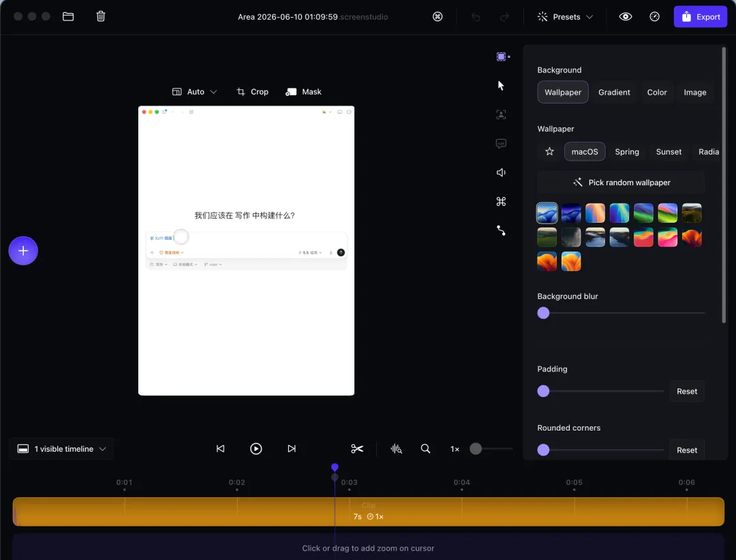Play the recording preview
Screen dimensions: 736x560
(256, 449)
